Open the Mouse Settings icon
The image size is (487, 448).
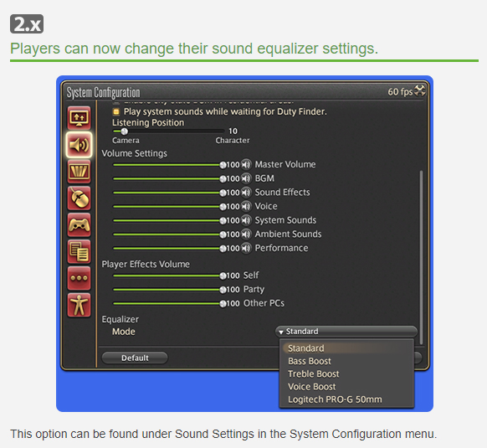coord(79,198)
